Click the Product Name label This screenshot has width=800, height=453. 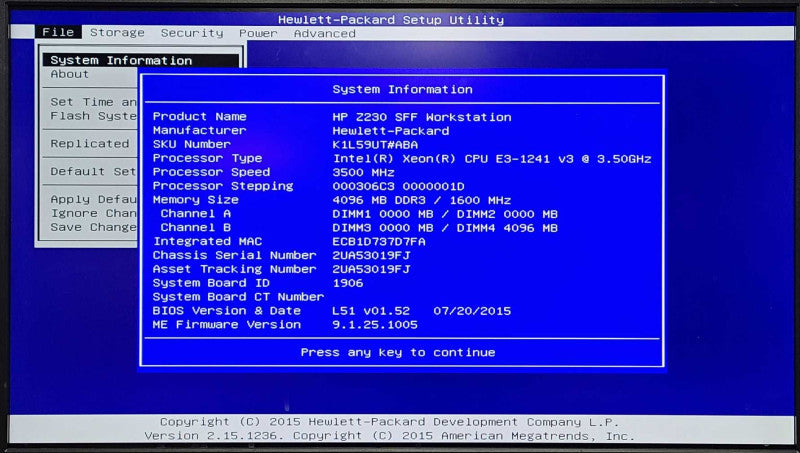pyautogui.click(x=199, y=116)
